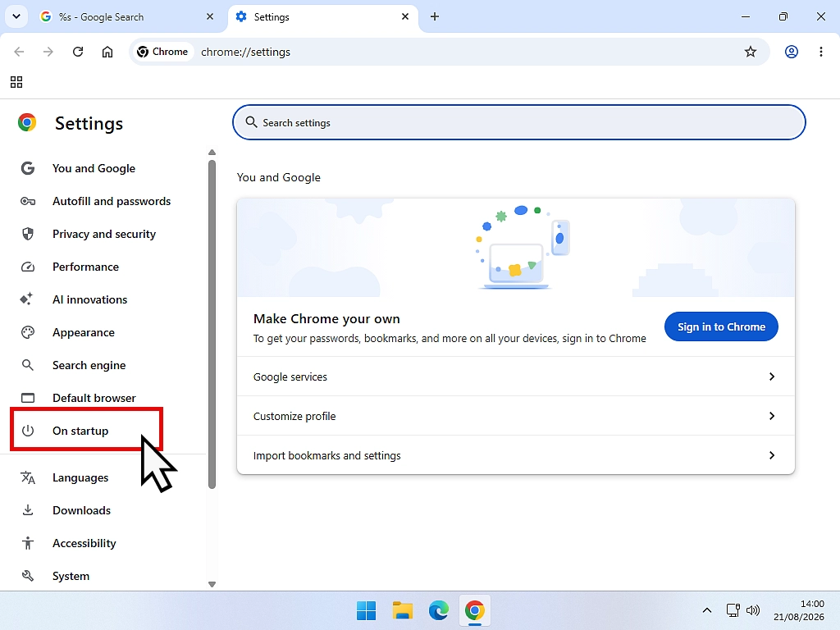Click the Google G sidebar icon
Viewport: 840px width, 630px height.
pos(27,168)
